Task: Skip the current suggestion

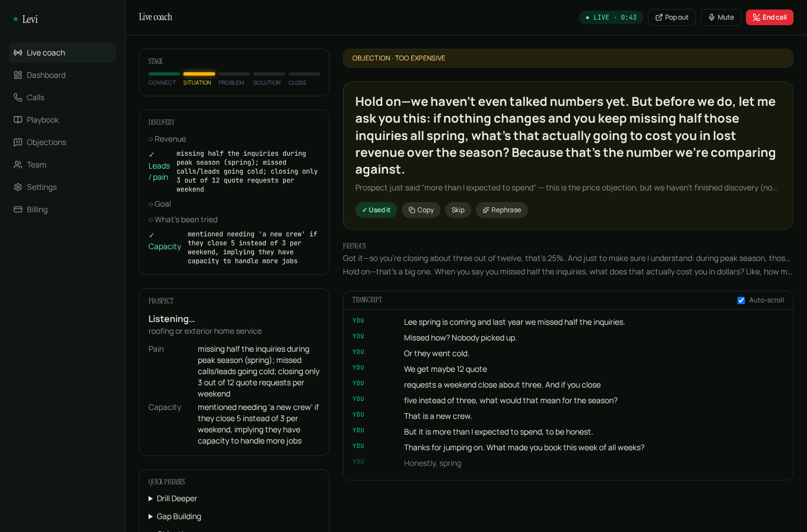Action: click(x=458, y=210)
